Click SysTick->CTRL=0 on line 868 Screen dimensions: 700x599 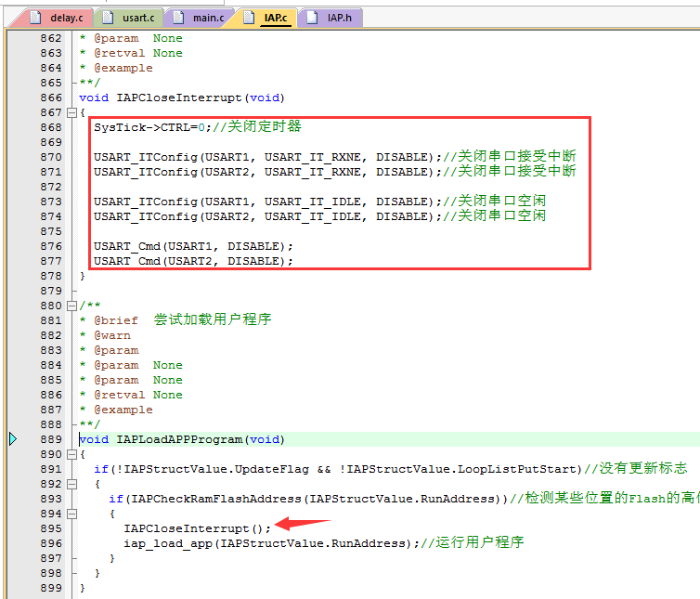tap(149, 128)
